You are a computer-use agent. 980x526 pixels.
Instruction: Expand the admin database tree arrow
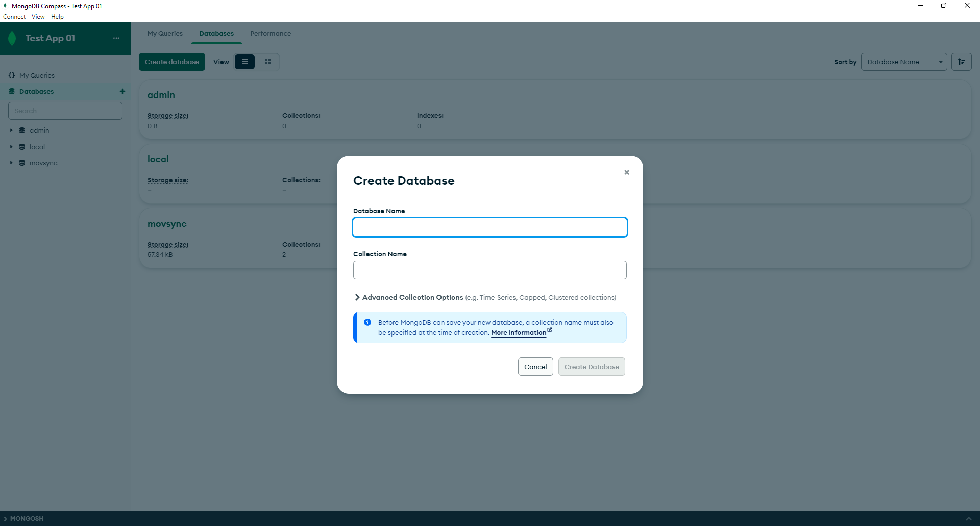point(11,130)
